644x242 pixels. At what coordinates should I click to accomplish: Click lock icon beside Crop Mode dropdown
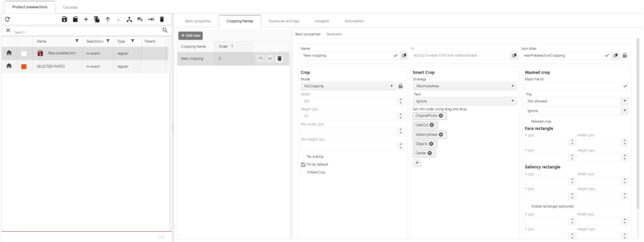pyautogui.click(x=401, y=86)
